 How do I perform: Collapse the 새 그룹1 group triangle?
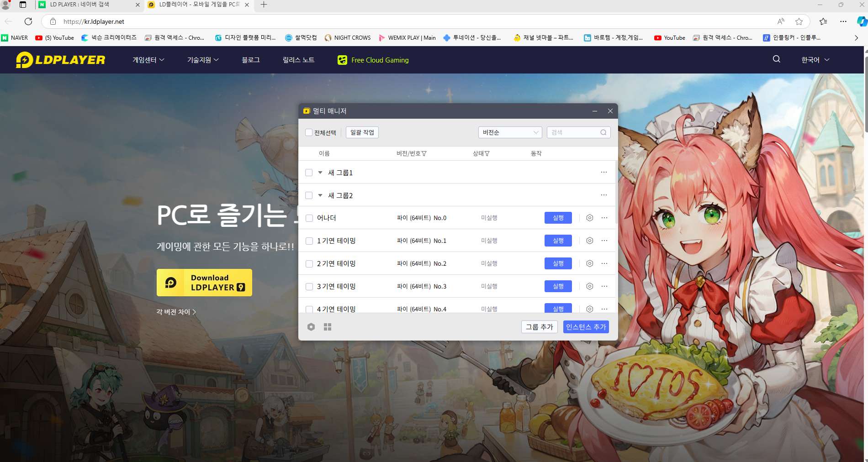click(x=320, y=173)
